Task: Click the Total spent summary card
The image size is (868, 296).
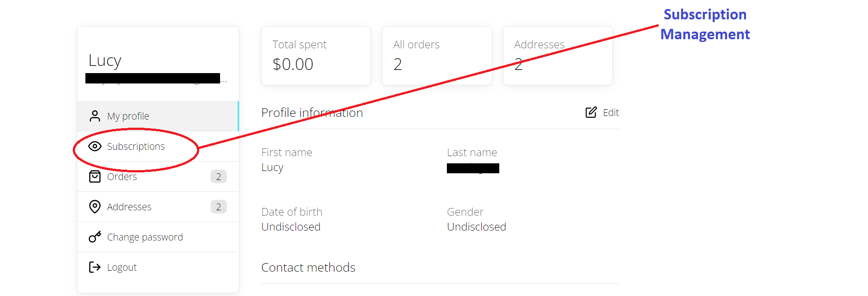Action: 316,55
